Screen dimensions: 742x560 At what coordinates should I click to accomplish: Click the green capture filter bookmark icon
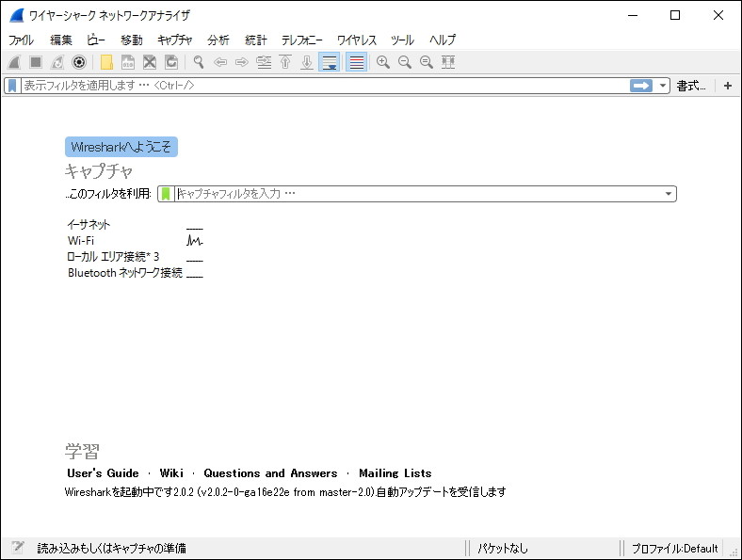166,194
